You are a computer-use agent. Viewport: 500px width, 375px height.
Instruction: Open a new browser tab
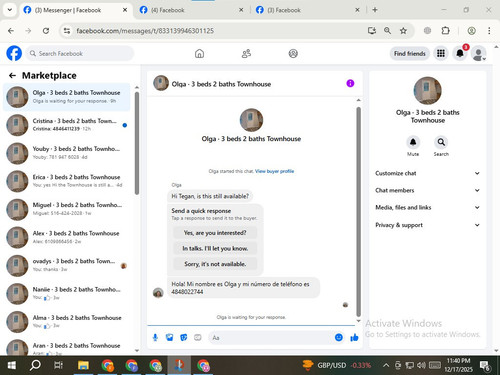click(375, 10)
